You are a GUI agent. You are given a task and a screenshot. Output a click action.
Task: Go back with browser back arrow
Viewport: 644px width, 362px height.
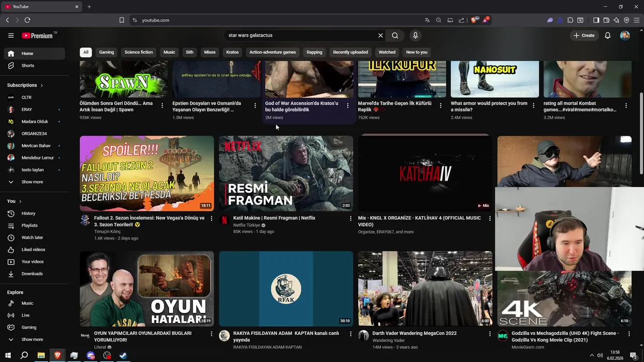pos(7,20)
